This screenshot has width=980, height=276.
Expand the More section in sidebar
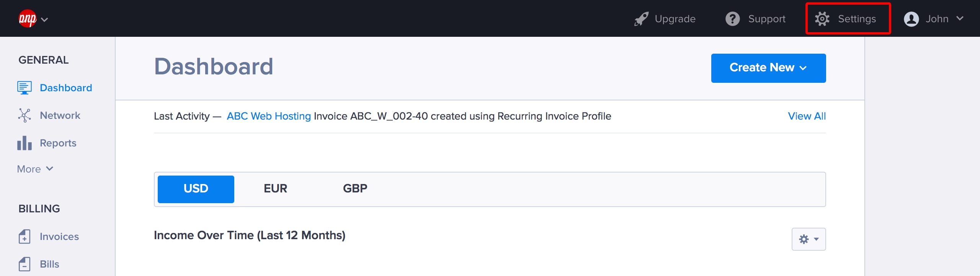point(35,169)
